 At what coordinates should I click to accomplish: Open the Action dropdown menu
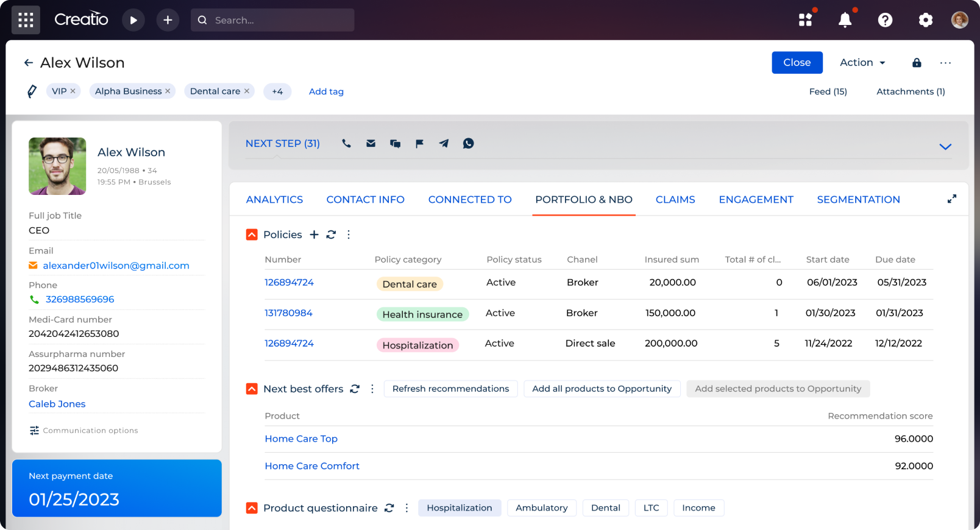point(862,63)
